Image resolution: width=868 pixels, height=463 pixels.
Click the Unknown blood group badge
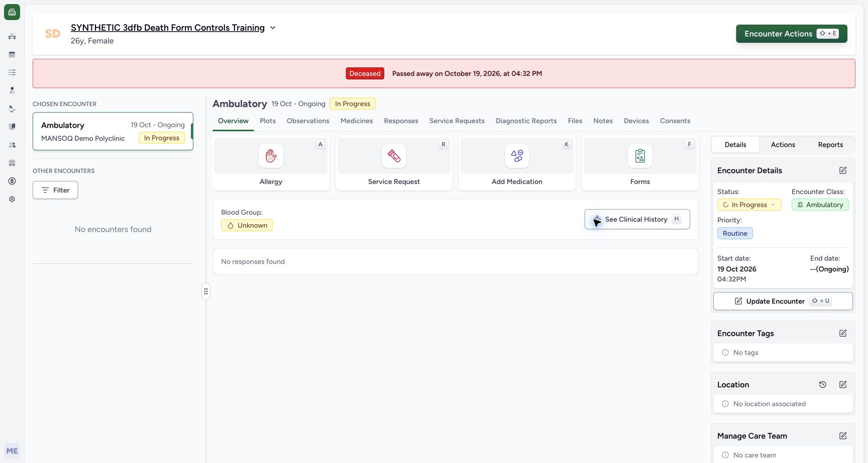247,225
